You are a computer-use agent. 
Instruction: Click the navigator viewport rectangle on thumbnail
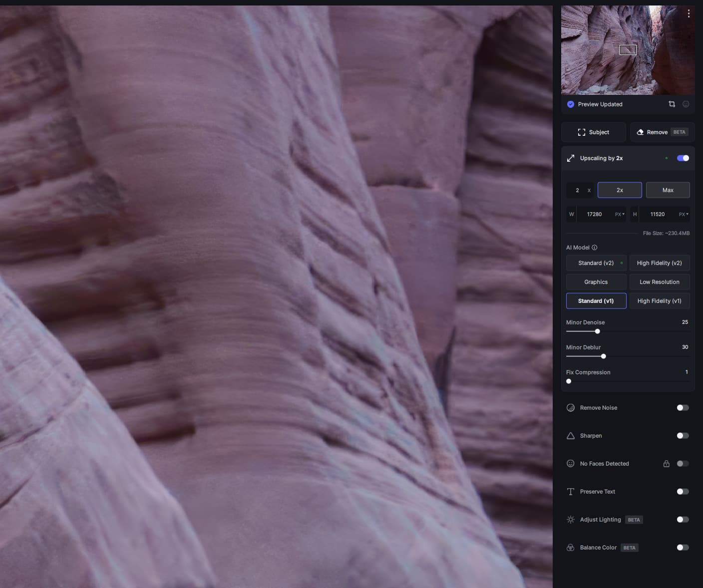coord(628,50)
